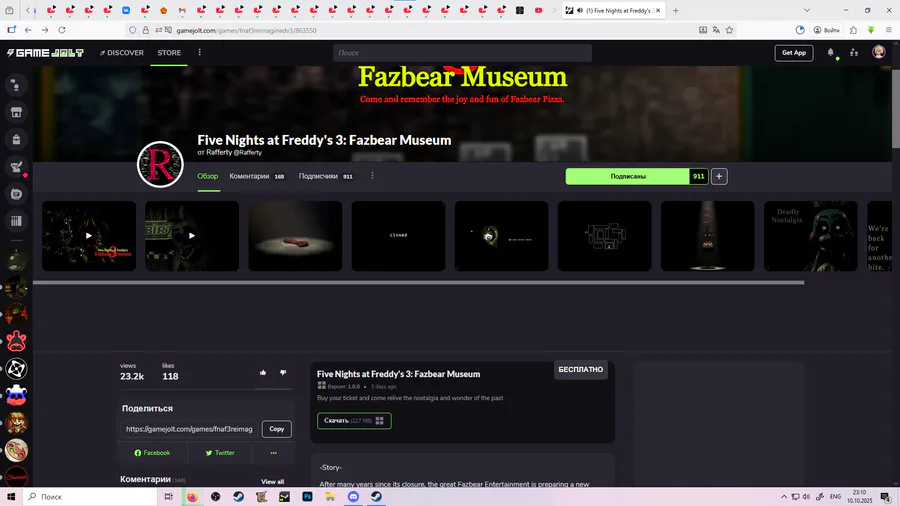The image size is (900, 506).
Task: Open the list all tabs chevron
Action: coord(807,10)
